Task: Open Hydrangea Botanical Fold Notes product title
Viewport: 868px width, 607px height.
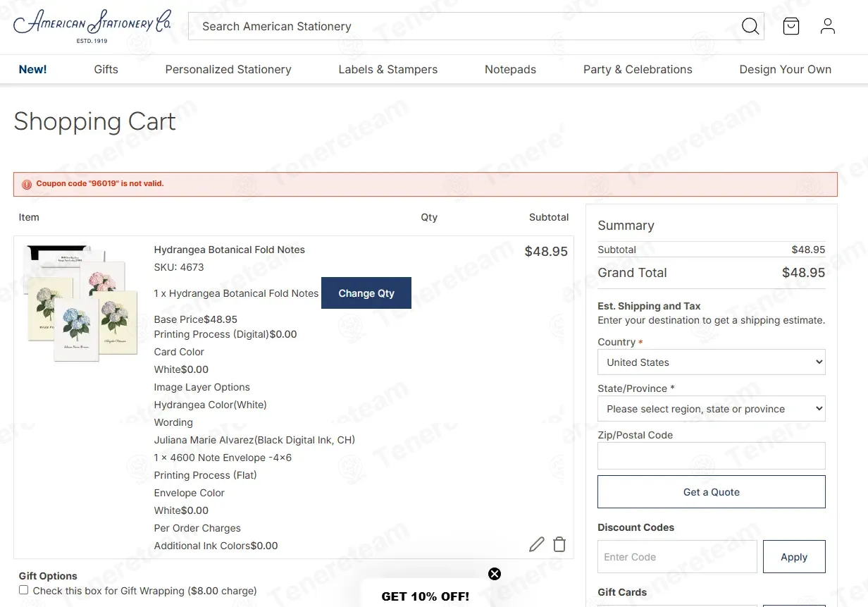Action: [230, 250]
